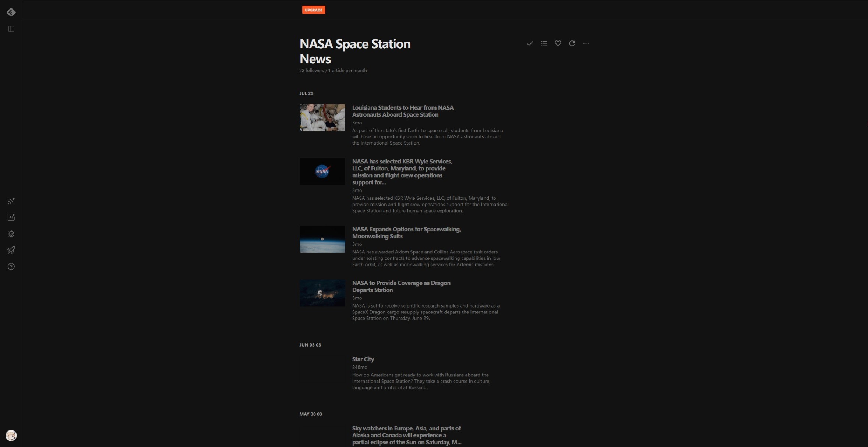Click the Earth horizon moon thumbnail
The width and height of the screenshot is (868, 447).
(322, 239)
